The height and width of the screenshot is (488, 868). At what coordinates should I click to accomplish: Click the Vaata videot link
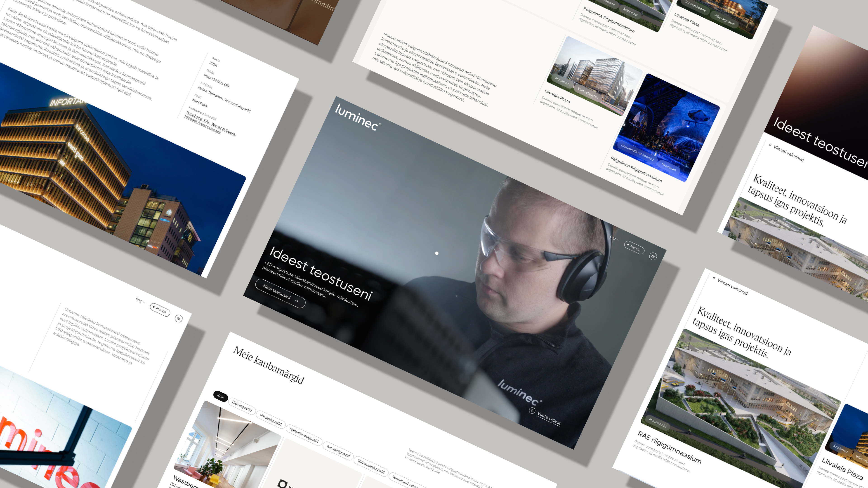(549, 418)
